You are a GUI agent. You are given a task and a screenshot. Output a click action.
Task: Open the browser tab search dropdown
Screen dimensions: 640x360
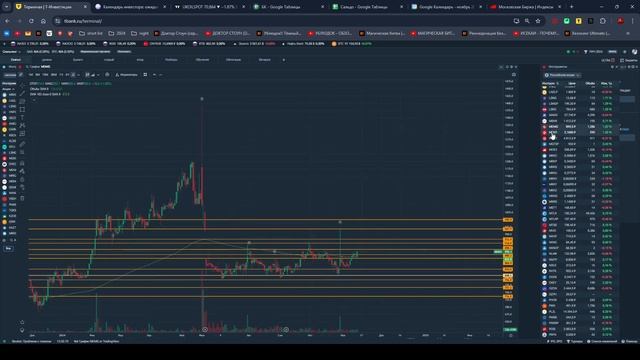tap(6, 7)
